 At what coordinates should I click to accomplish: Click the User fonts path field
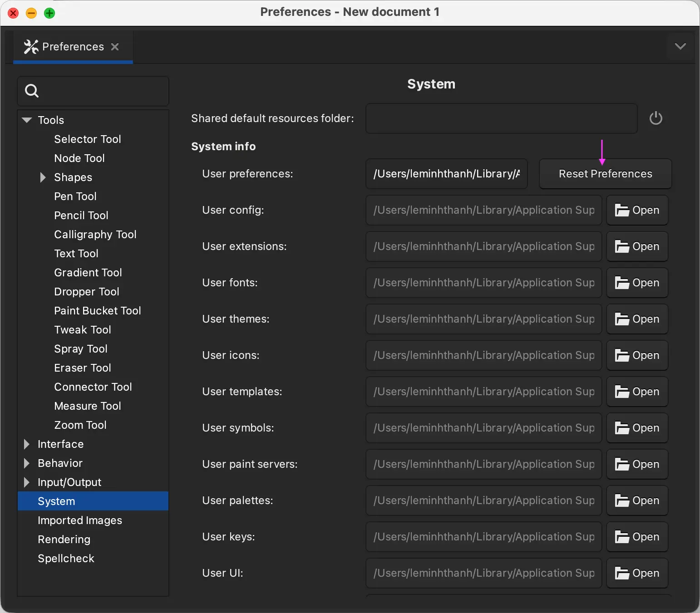click(484, 283)
